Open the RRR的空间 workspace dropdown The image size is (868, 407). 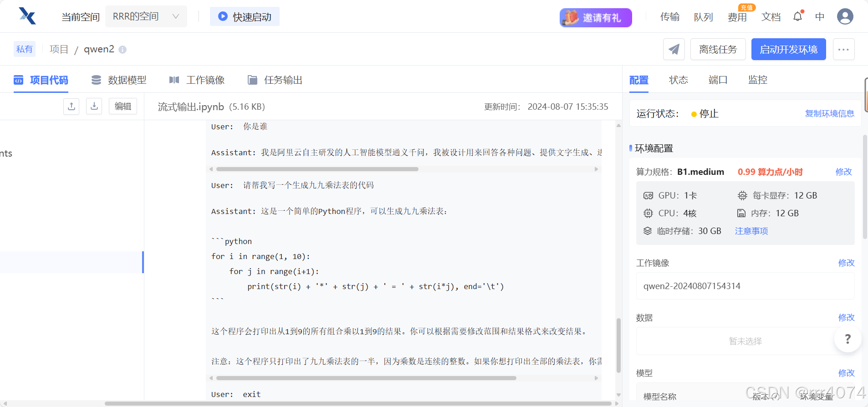tap(146, 16)
